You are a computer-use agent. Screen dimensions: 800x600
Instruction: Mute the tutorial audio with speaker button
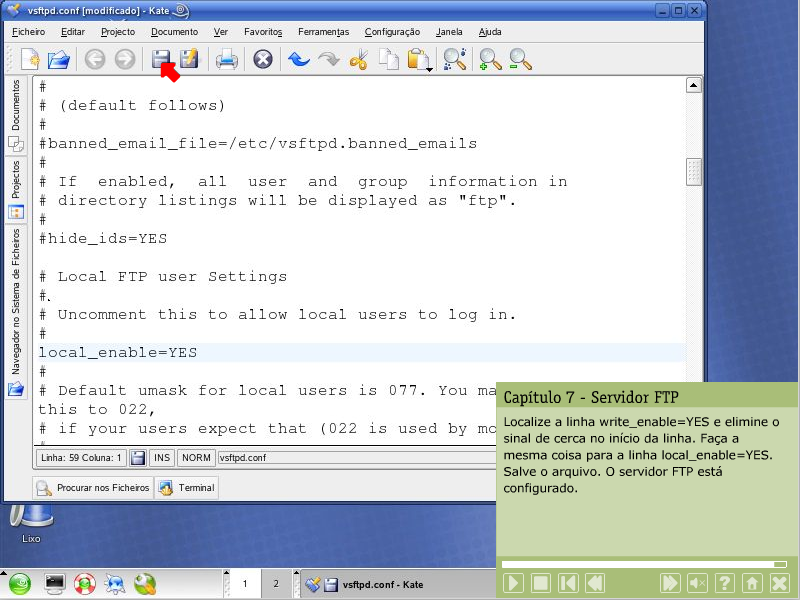pyautogui.click(x=697, y=583)
